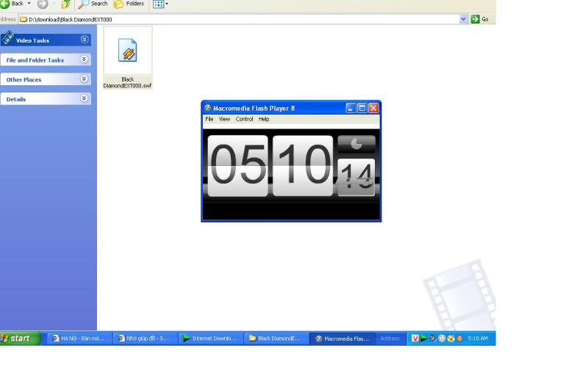
Task: Expand the Details panel
Action: click(85, 98)
